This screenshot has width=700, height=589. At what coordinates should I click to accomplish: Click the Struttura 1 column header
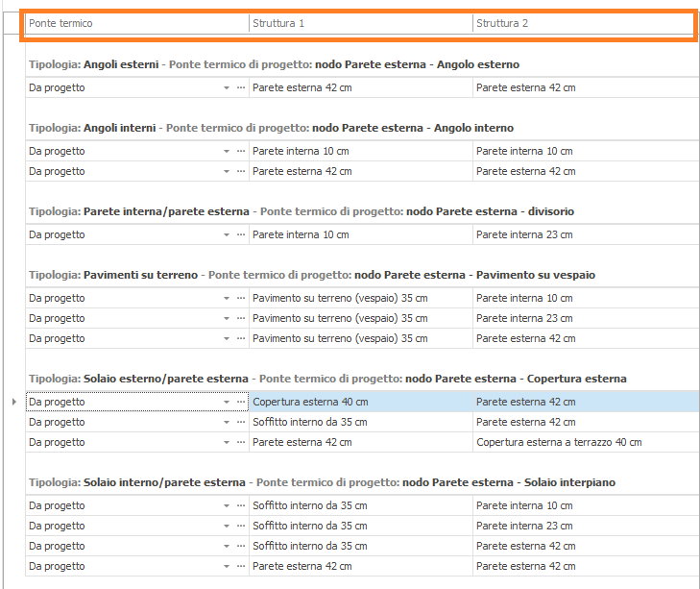coord(360,23)
